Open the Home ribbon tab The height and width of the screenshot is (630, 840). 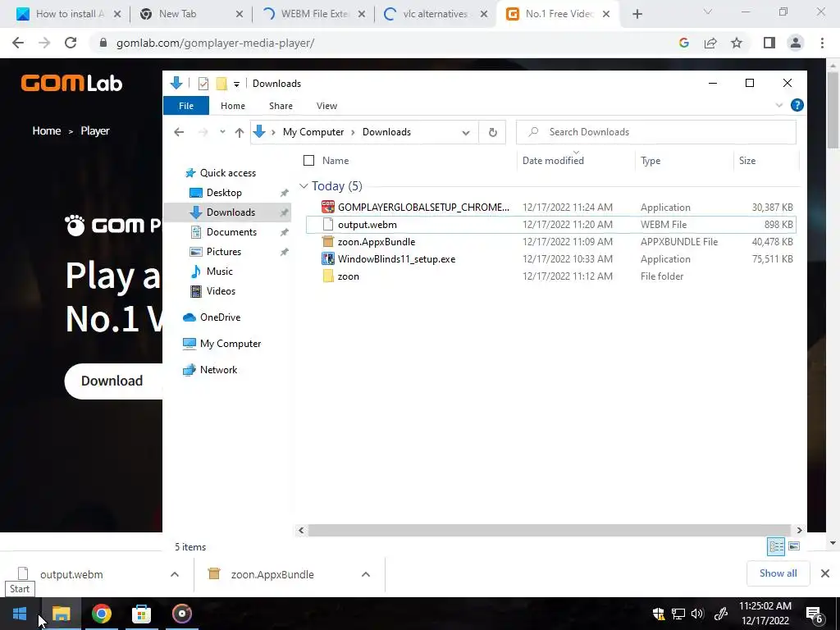pos(232,106)
